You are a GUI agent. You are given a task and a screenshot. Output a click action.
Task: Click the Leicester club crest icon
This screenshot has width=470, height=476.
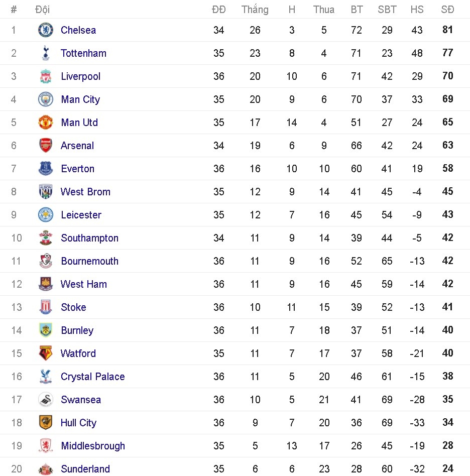(x=46, y=215)
